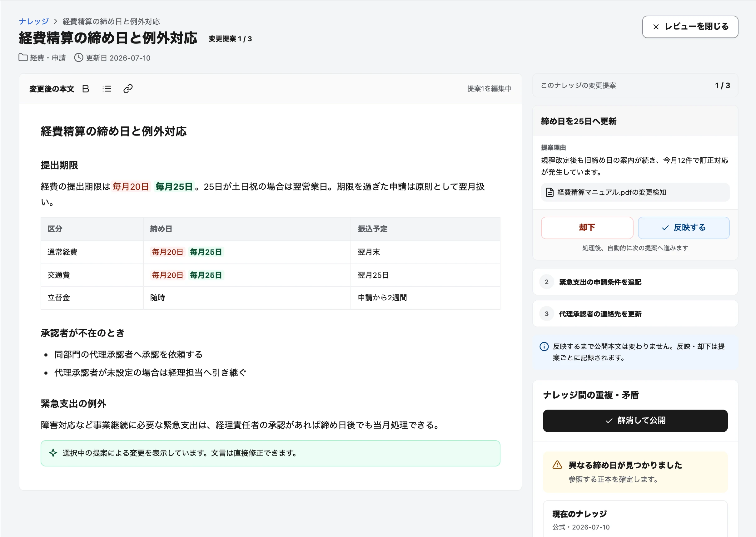Click inserted 毎月25日 in the paragraph
The height and width of the screenshot is (537, 756).
[174, 187]
